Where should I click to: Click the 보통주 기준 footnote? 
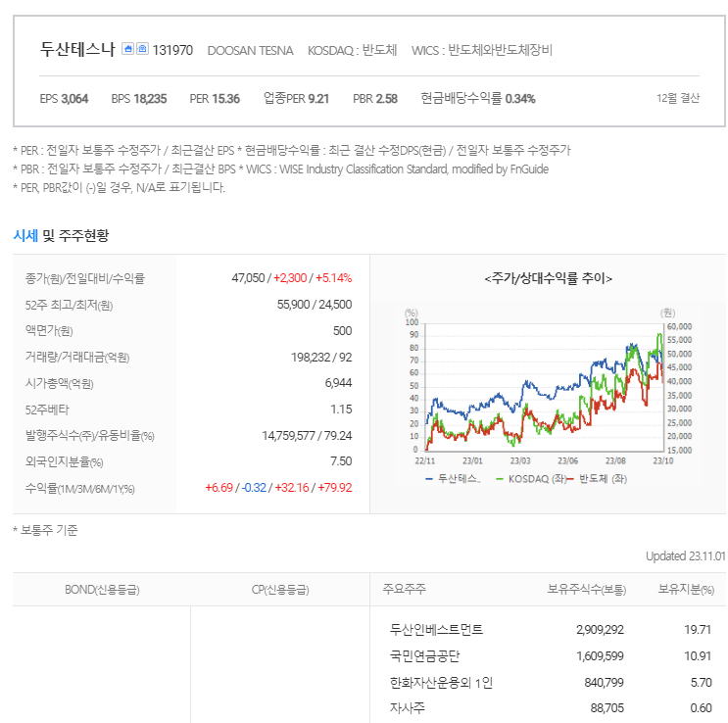[45, 530]
